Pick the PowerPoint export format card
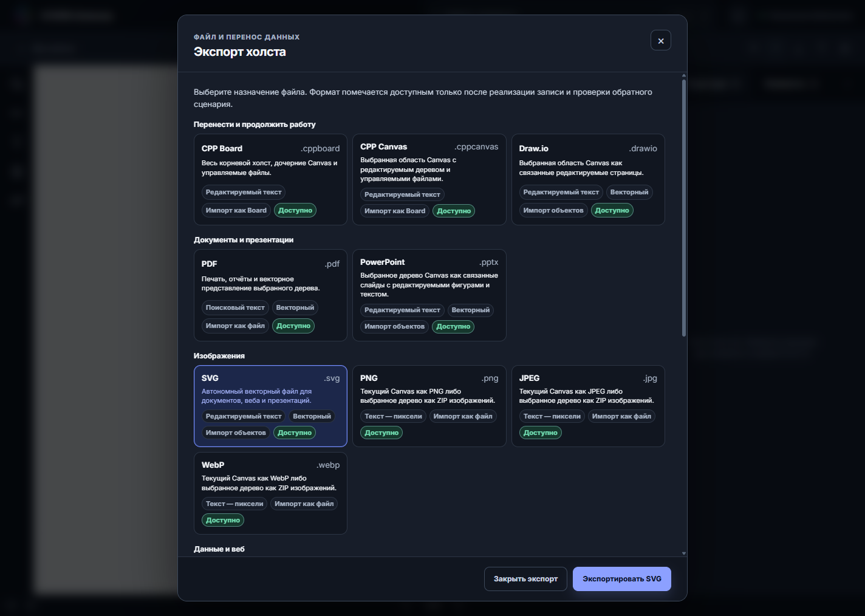This screenshot has height=616, width=865. coord(429,295)
